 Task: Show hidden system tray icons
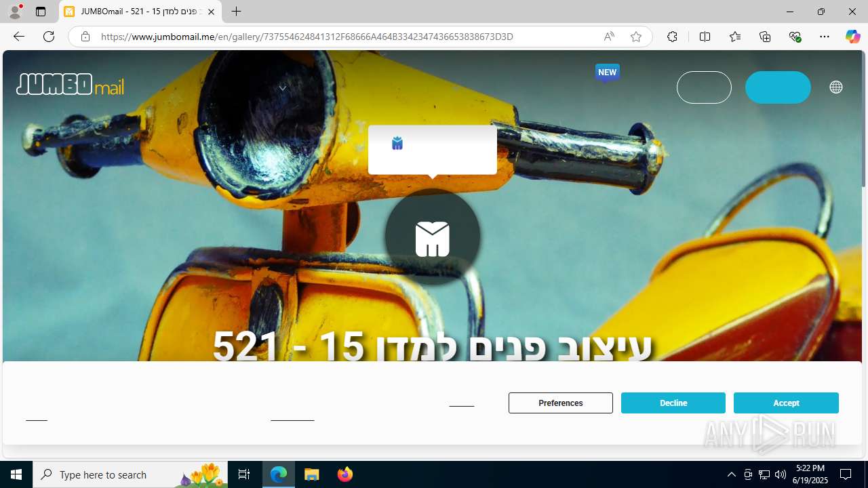(731, 474)
